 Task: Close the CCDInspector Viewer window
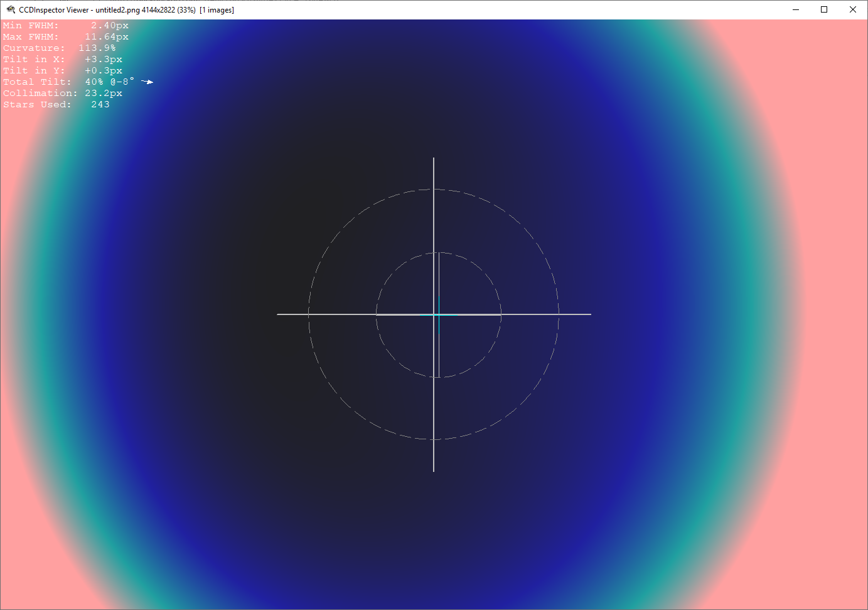coord(852,9)
